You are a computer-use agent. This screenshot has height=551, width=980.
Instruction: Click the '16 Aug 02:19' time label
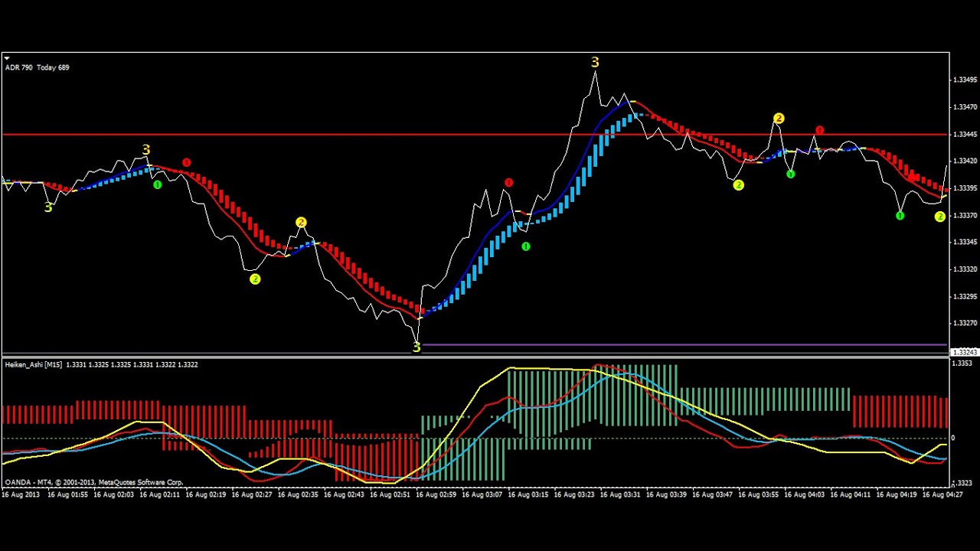[205, 495]
